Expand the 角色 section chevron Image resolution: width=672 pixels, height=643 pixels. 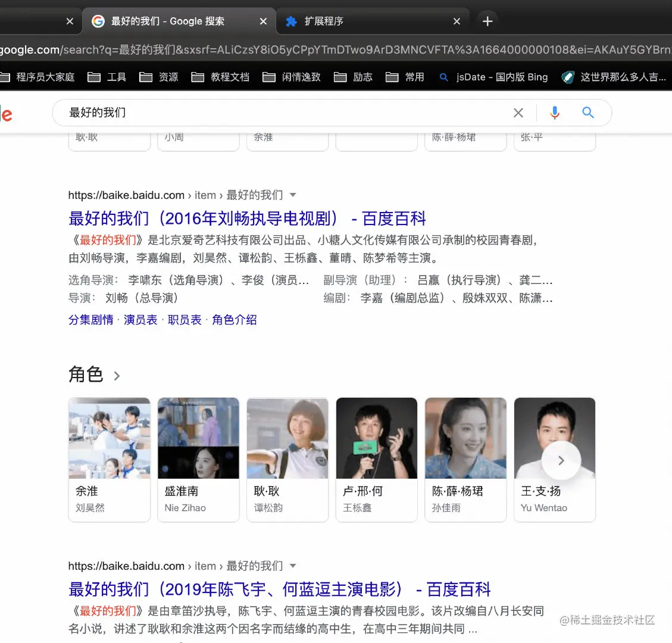click(117, 376)
